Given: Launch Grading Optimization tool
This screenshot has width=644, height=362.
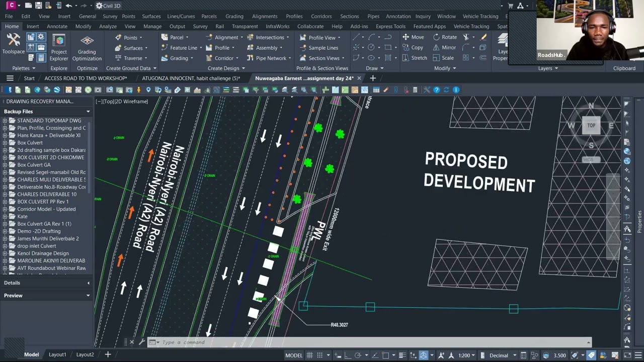Looking at the screenshot, I should click(87, 48).
